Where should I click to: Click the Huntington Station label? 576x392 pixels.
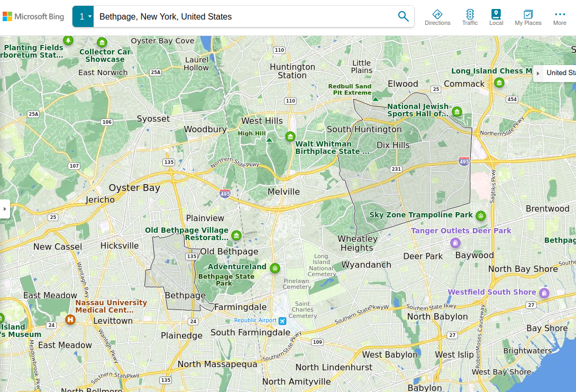(x=292, y=71)
